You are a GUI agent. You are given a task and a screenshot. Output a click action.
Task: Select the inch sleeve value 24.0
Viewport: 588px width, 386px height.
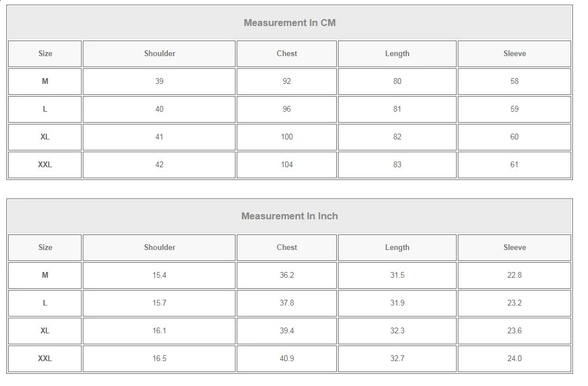point(514,359)
